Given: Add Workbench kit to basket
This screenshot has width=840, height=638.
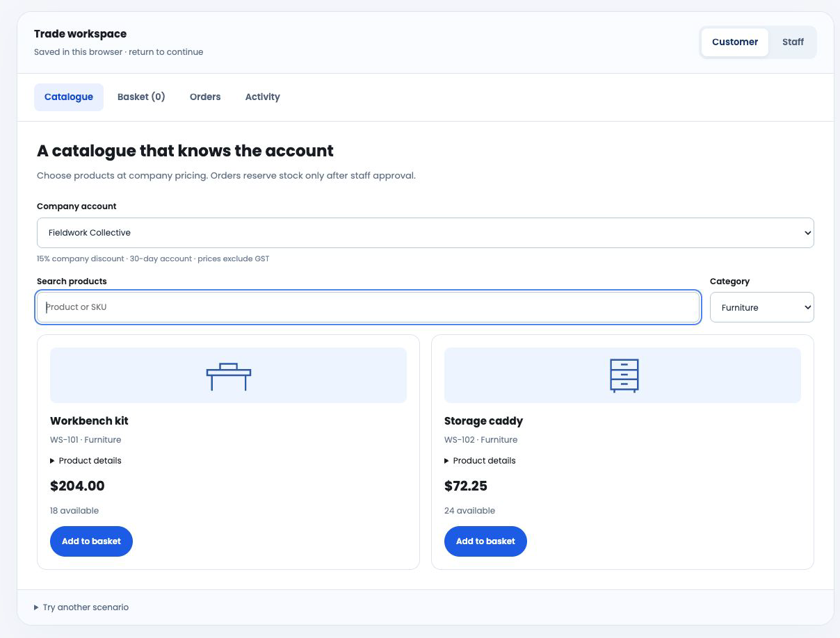Looking at the screenshot, I should point(91,541).
